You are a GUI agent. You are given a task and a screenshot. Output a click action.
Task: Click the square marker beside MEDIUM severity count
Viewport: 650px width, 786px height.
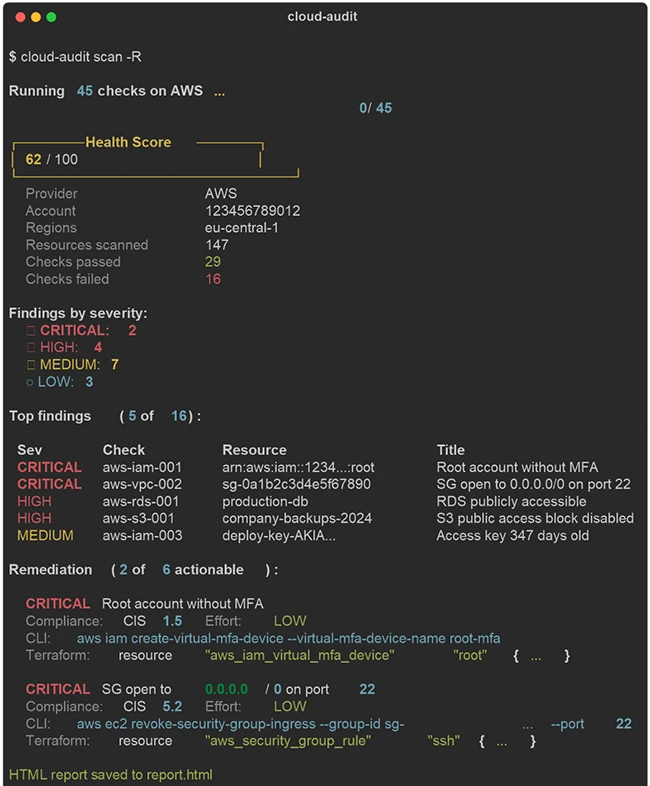(30, 365)
